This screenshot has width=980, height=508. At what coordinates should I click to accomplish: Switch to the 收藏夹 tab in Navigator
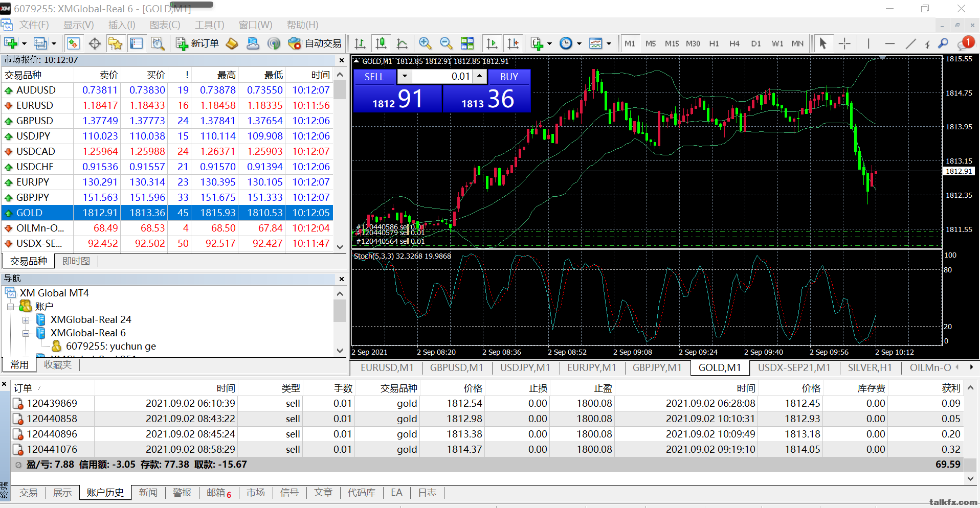click(58, 365)
